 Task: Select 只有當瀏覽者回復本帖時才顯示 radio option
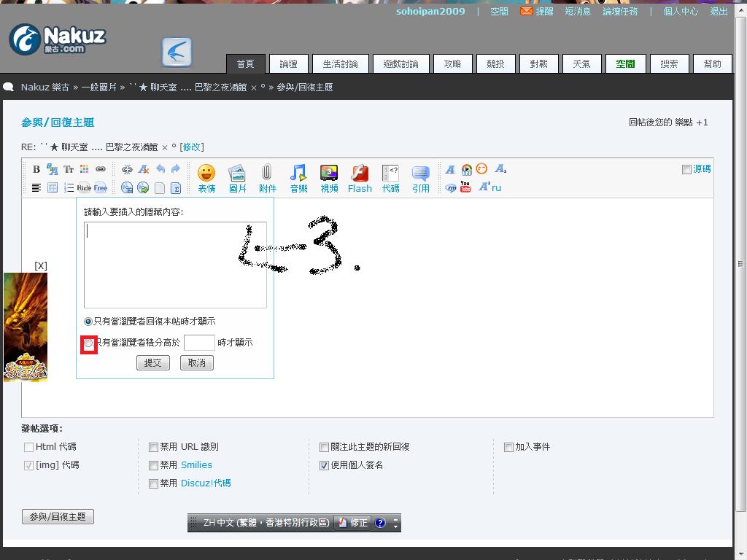tap(88, 322)
